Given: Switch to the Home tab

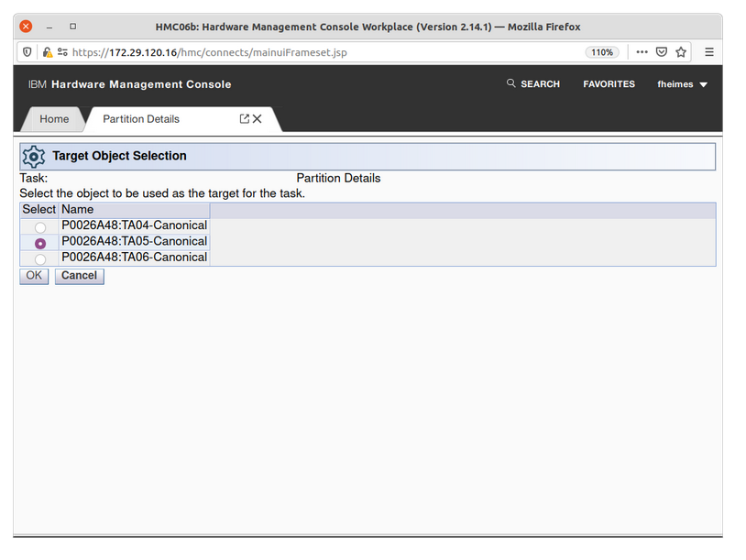Looking at the screenshot, I should tap(54, 119).
